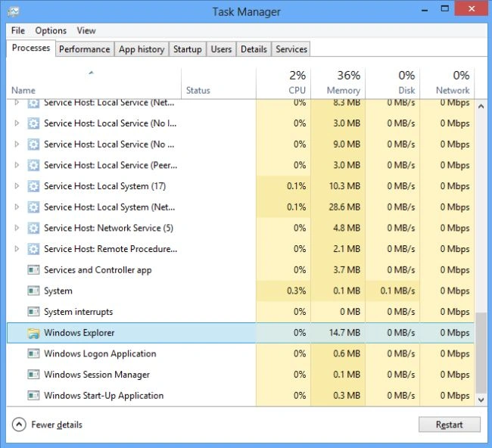Click the Windows Explorer folder icon
Image resolution: width=492 pixels, height=448 pixels.
point(33,333)
